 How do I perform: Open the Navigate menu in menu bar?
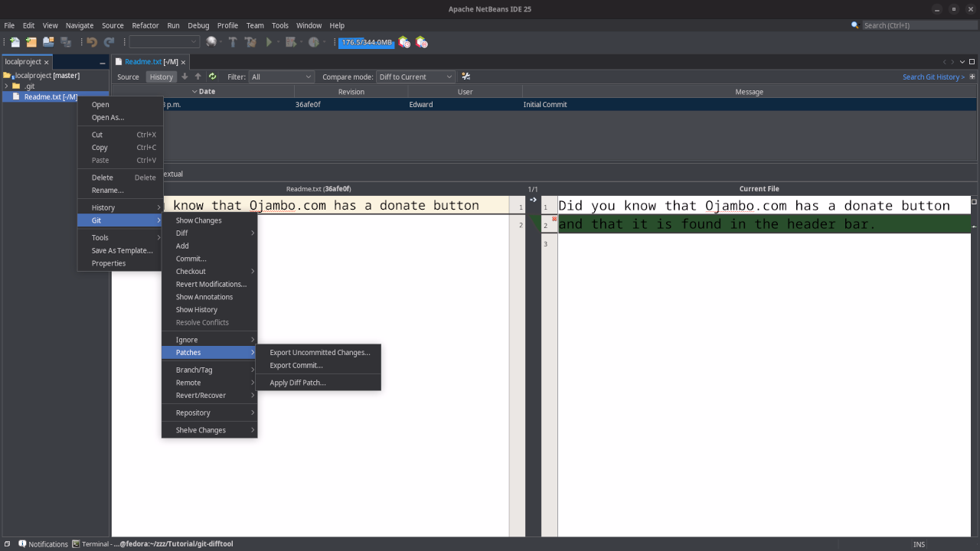(80, 25)
